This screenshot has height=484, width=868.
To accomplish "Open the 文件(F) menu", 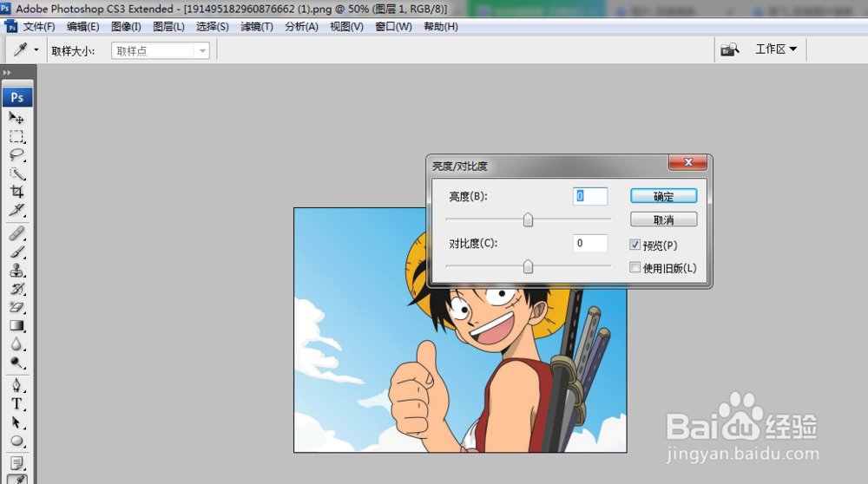I will (39, 27).
